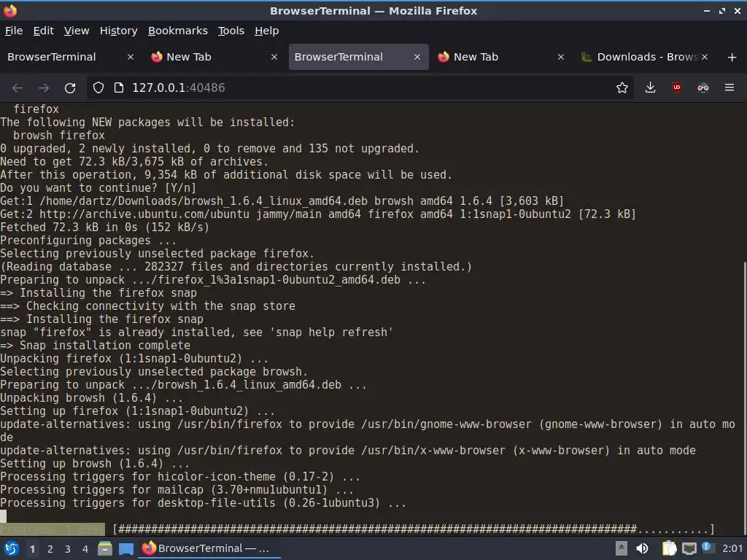The width and height of the screenshot is (747, 560).
Task: Open the Edit menu
Action: tap(43, 31)
